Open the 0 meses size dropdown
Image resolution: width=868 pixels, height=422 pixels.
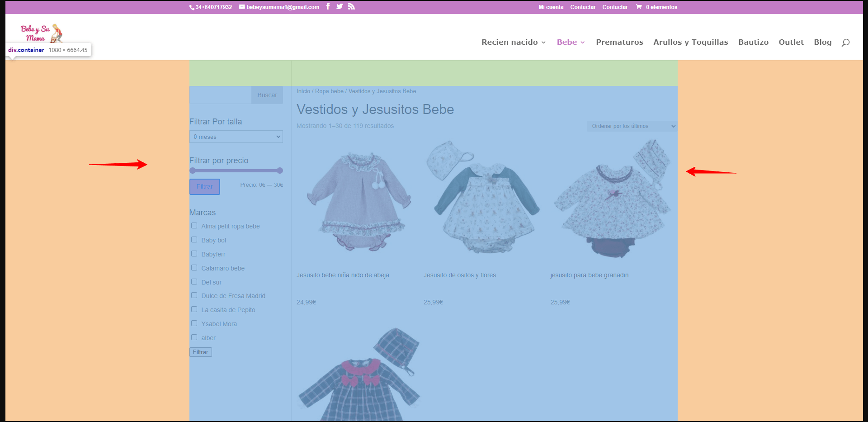pyautogui.click(x=236, y=137)
